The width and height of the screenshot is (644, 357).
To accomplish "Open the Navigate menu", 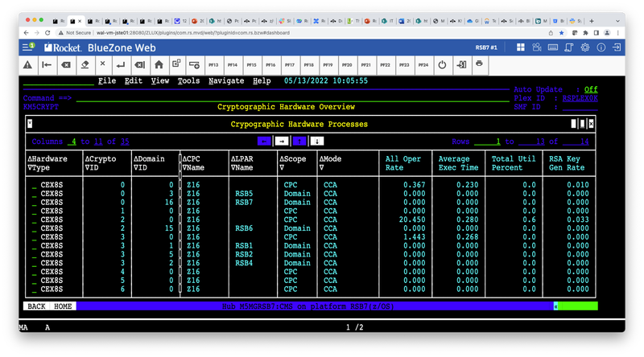I will pos(226,81).
